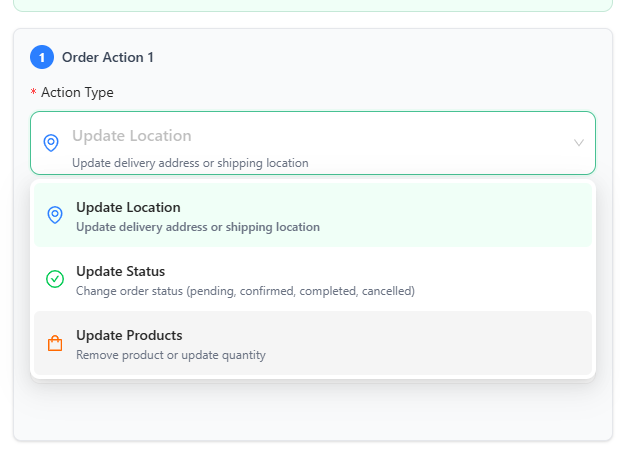The width and height of the screenshot is (620, 456).
Task: Click the blue pin icon beside Update Location option
Action: (x=55, y=215)
